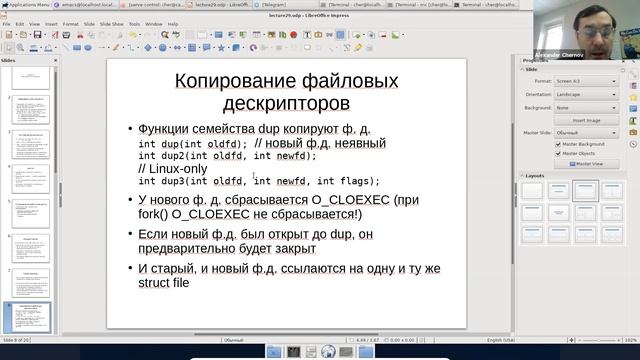The width and height of the screenshot is (640, 360).
Task: Select the diamond Basic Shapes tool
Action: click(148, 48)
